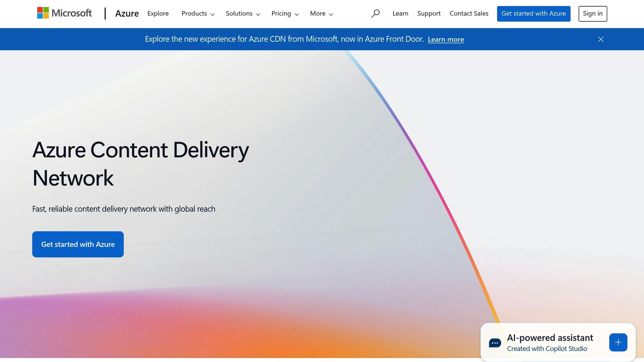Screen dimensions: 644x362
Task: Open the Azure home link
Action: pos(127,14)
